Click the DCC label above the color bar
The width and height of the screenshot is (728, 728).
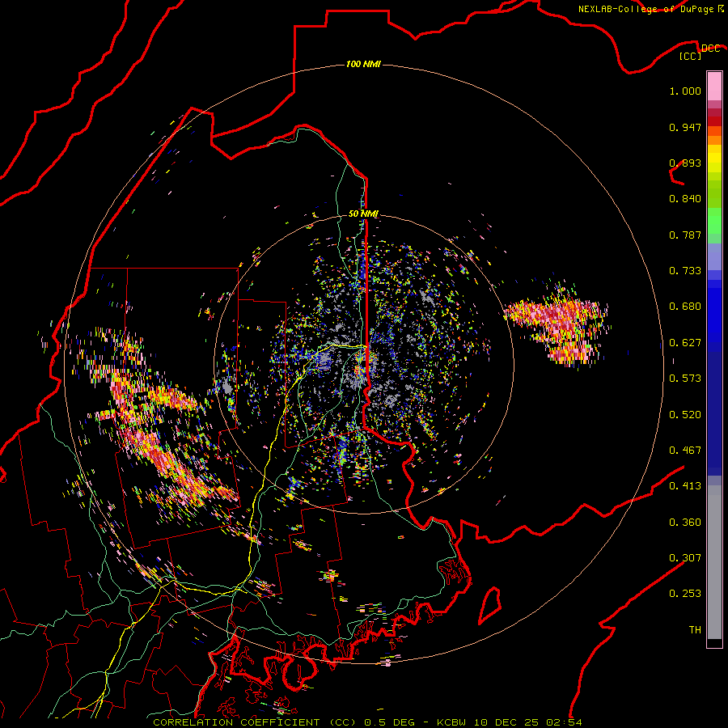pyautogui.click(x=710, y=48)
